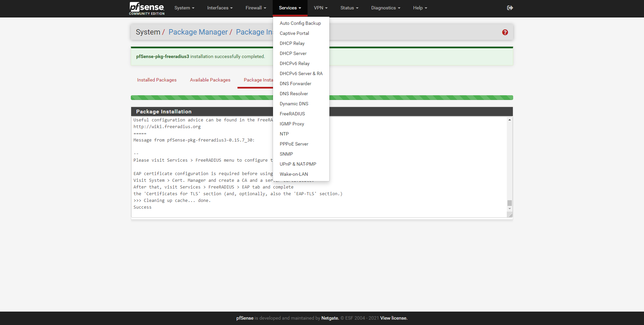Expand the Status menu
This screenshot has height=325, width=644.
coord(349,8)
